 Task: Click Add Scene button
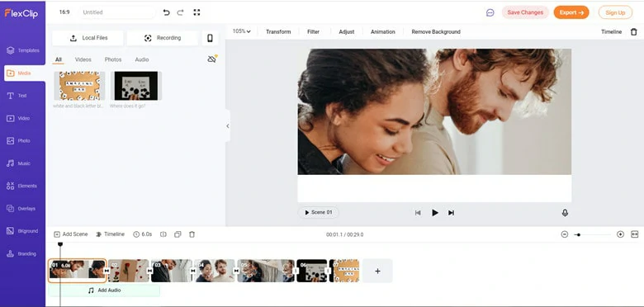click(x=71, y=234)
